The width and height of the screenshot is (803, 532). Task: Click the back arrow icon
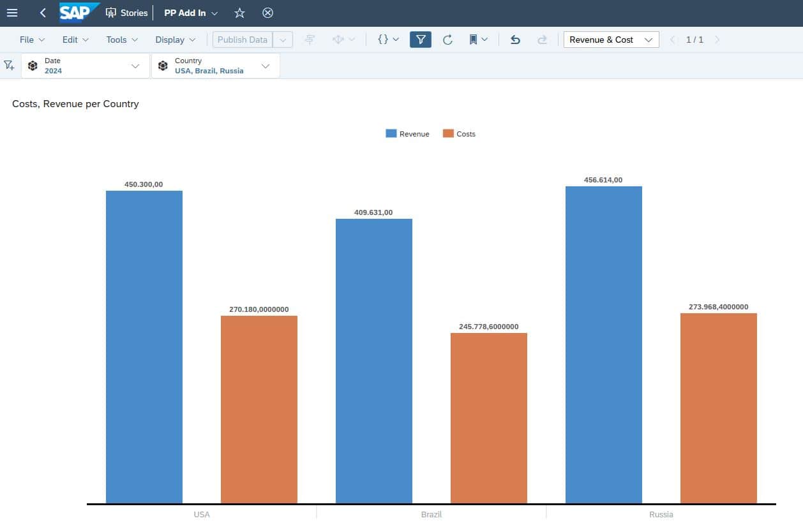click(x=43, y=13)
